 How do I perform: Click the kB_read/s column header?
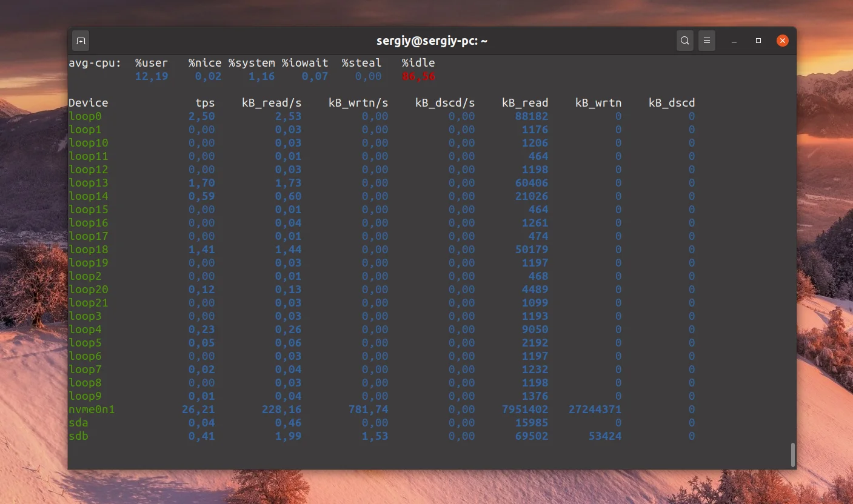tap(272, 103)
